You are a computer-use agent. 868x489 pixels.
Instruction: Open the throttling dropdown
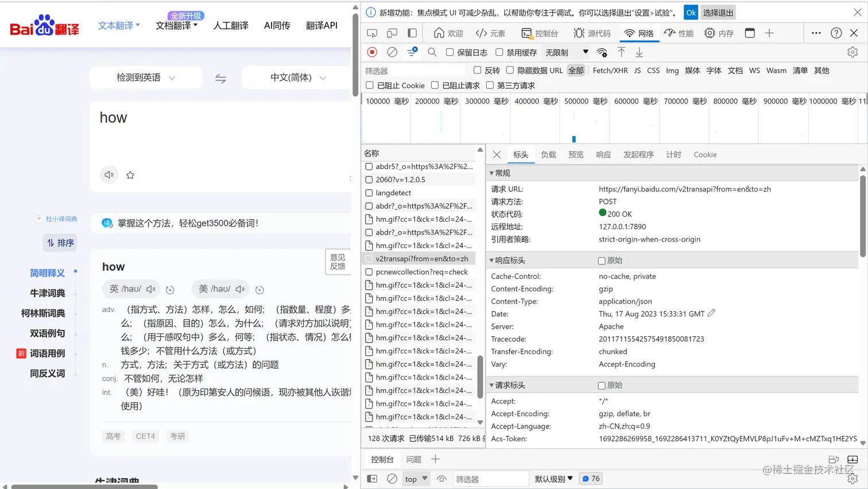(567, 52)
